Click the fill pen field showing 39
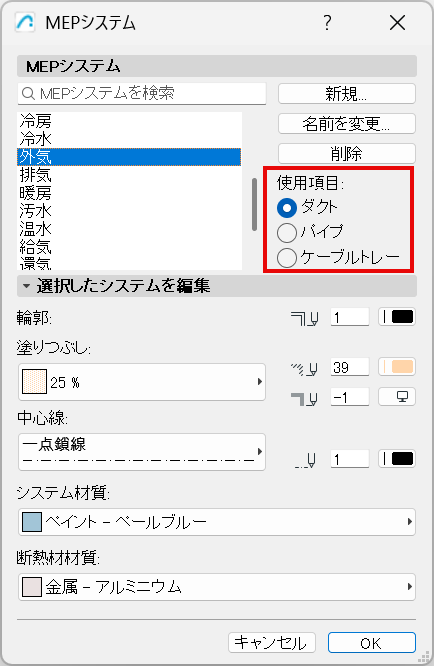This screenshot has width=434, height=666. click(350, 367)
